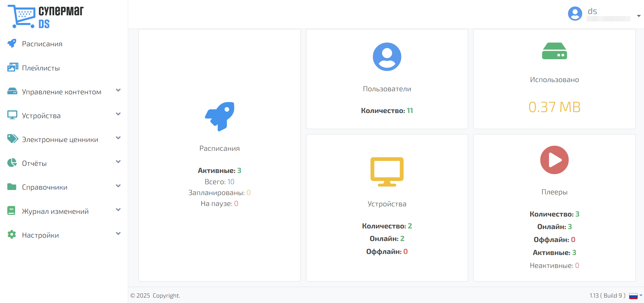644x303 pixels.
Task: Expand the Журнал изменений chevron
Action: coord(118,210)
